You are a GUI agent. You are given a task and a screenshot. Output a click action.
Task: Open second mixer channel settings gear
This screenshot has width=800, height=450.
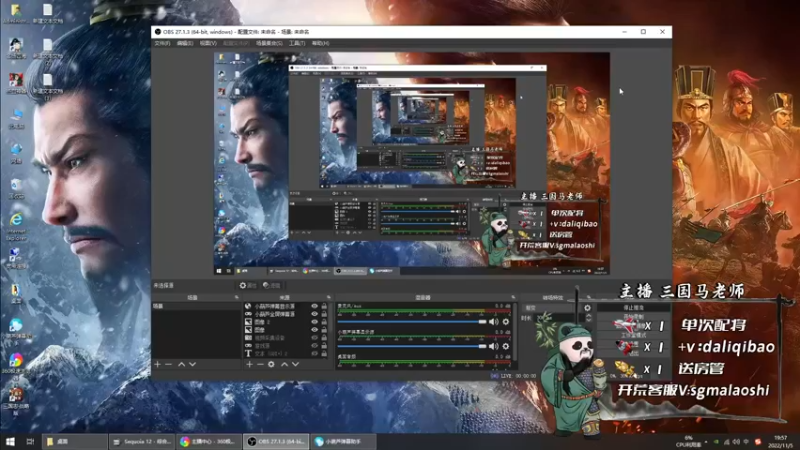(x=506, y=346)
